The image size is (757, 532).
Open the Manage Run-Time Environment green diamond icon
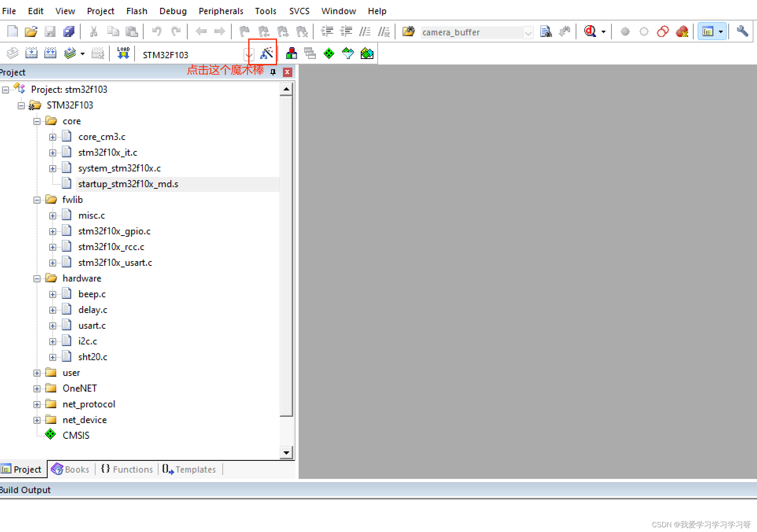[329, 53]
